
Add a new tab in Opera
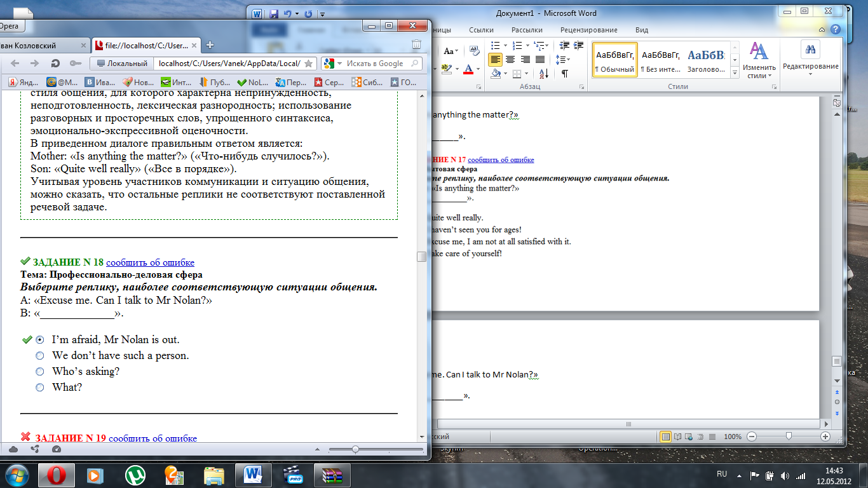[x=210, y=44]
